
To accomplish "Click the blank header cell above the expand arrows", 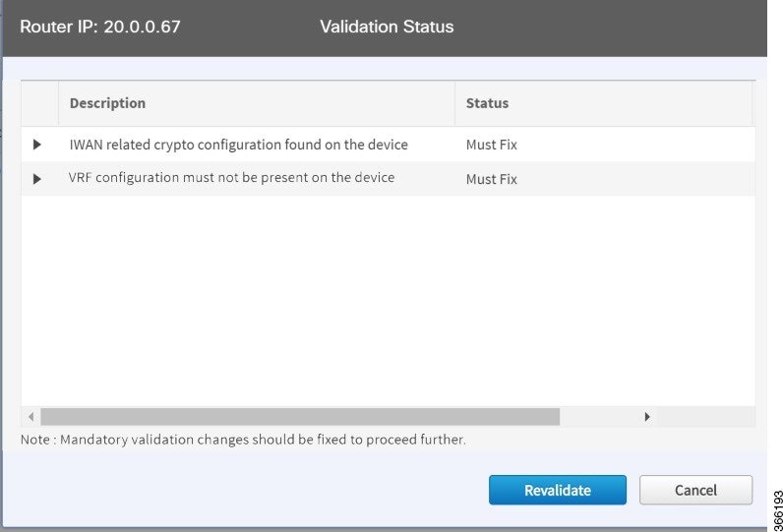I will [40, 103].
